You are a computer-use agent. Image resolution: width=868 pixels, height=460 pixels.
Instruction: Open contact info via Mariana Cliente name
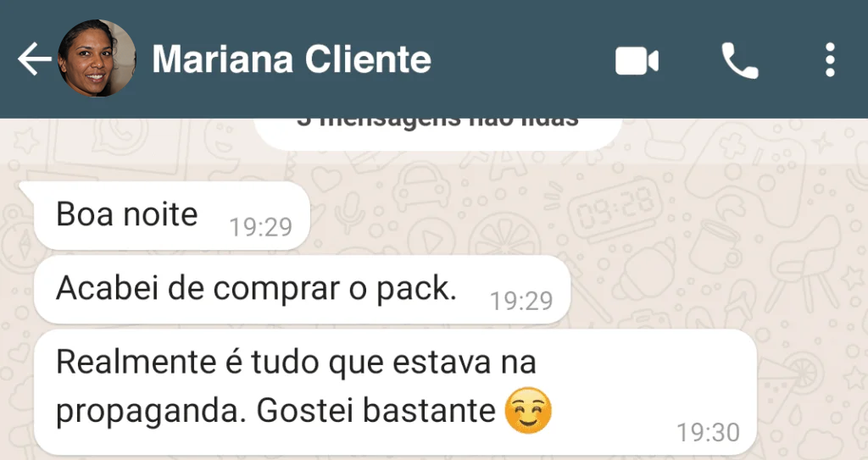point(292,58)
